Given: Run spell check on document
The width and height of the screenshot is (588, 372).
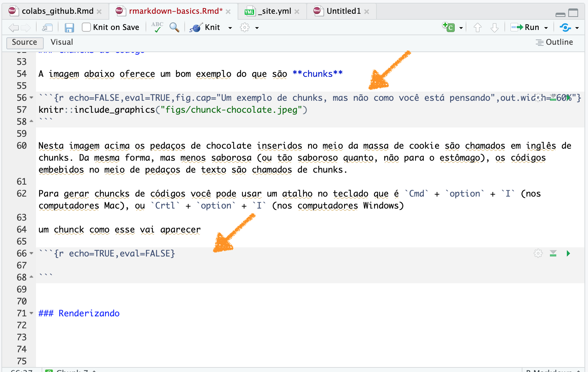Looking at the screenshot, I should (157, 27).
